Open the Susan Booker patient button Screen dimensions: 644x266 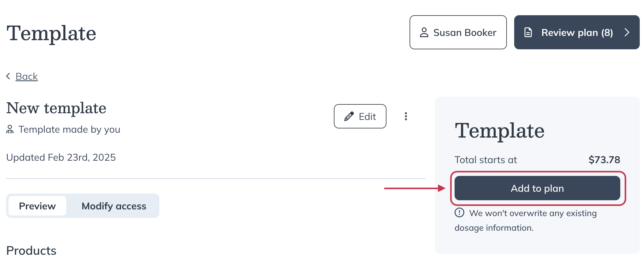click(458, 32)
